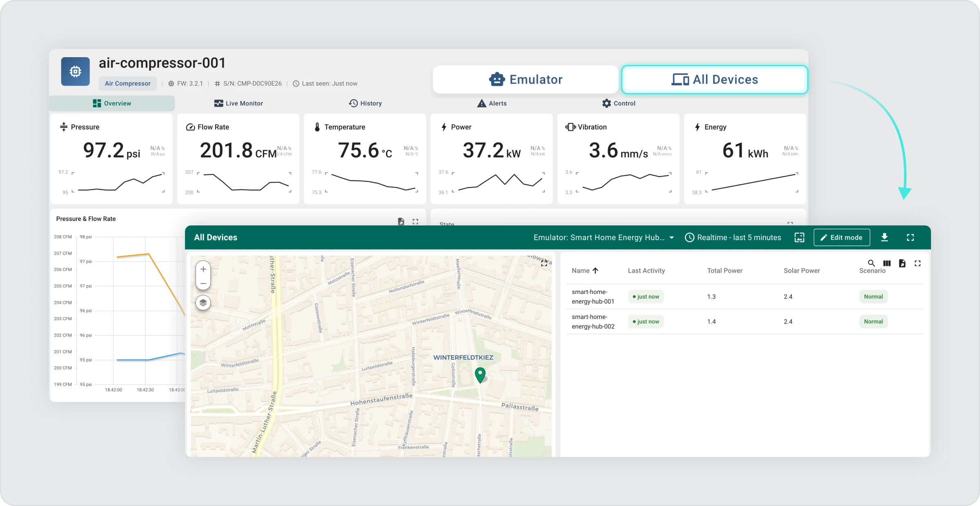The width and height of the screenshot is (980, 506).
Task: Search the device table
Action: point(871,263)
